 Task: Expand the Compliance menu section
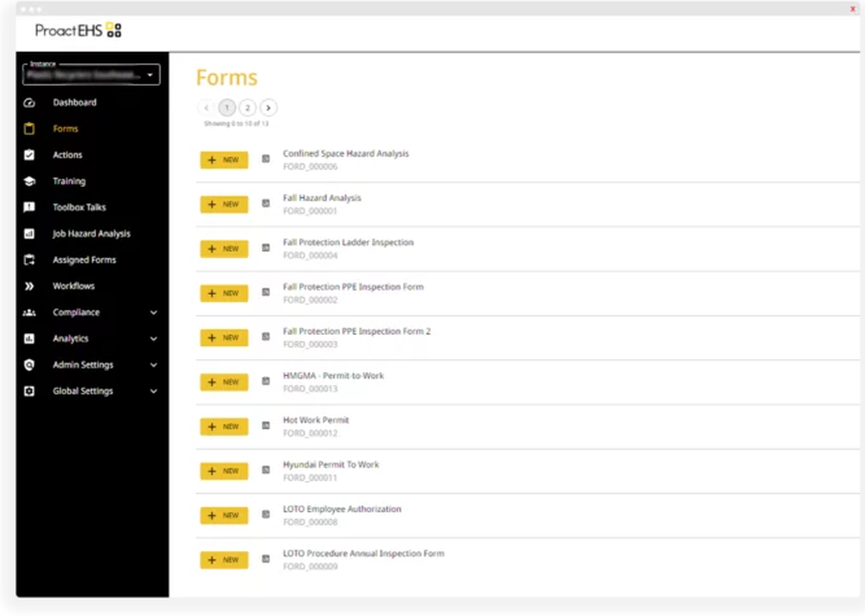pyautogui.click(x=153, y=312)
